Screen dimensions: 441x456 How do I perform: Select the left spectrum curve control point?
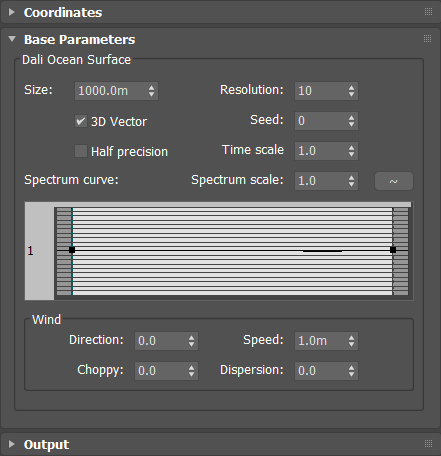click(72, 250)
